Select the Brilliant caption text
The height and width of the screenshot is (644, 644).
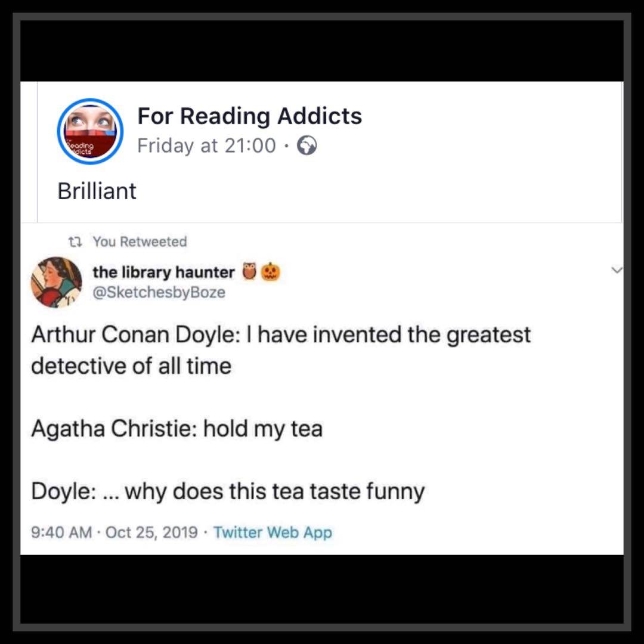click(x=97, y=191)
